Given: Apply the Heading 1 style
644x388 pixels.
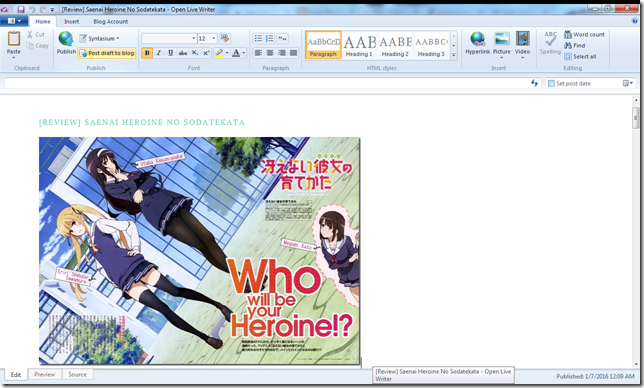Looking at the screenshot, I should click(359, 45).
